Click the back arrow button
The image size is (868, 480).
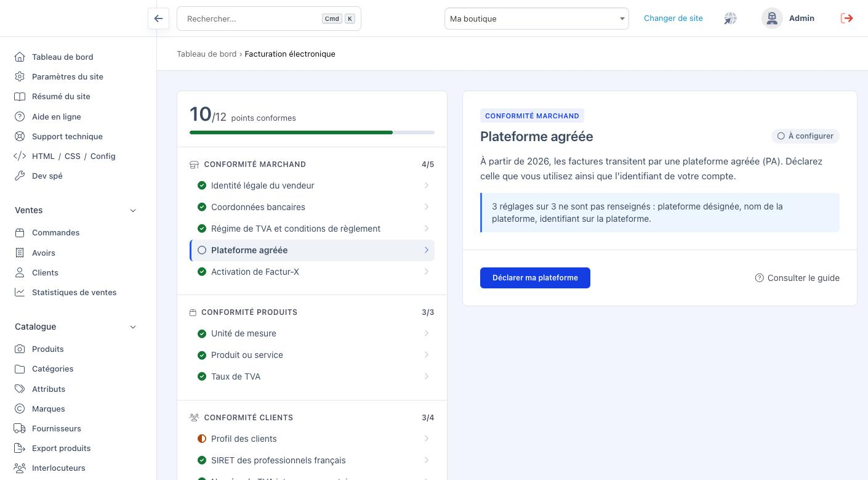158,18
